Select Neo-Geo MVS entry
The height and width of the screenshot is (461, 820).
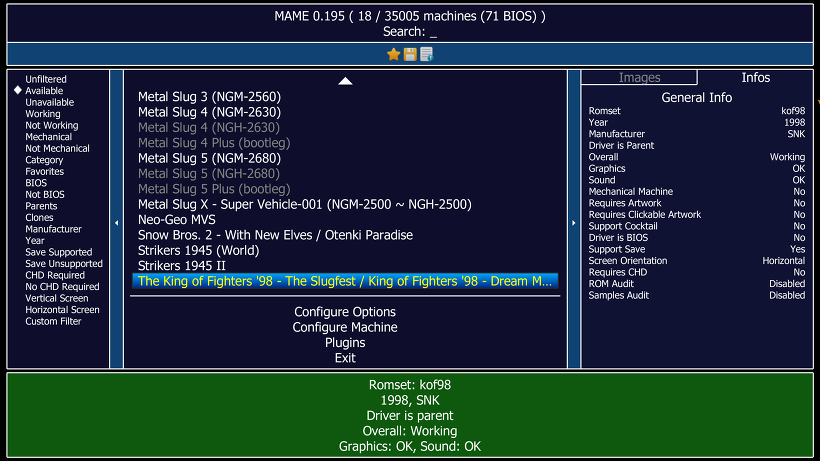coord(177,220)
